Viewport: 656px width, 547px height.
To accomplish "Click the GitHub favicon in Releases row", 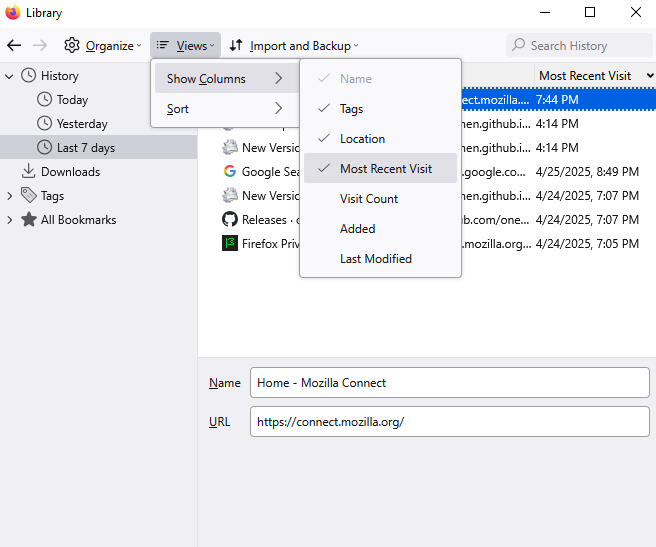I will pyautogui.click(x=230, y=220).
